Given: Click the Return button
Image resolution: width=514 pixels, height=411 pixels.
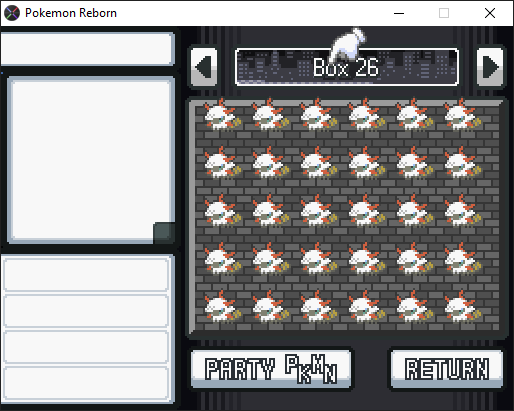Looking at the screenshot, I should 447,369.
